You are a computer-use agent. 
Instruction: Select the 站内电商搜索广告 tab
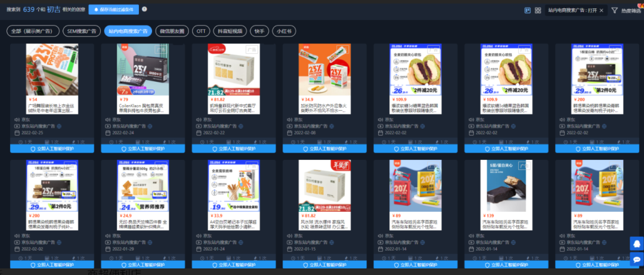[128, 31]
